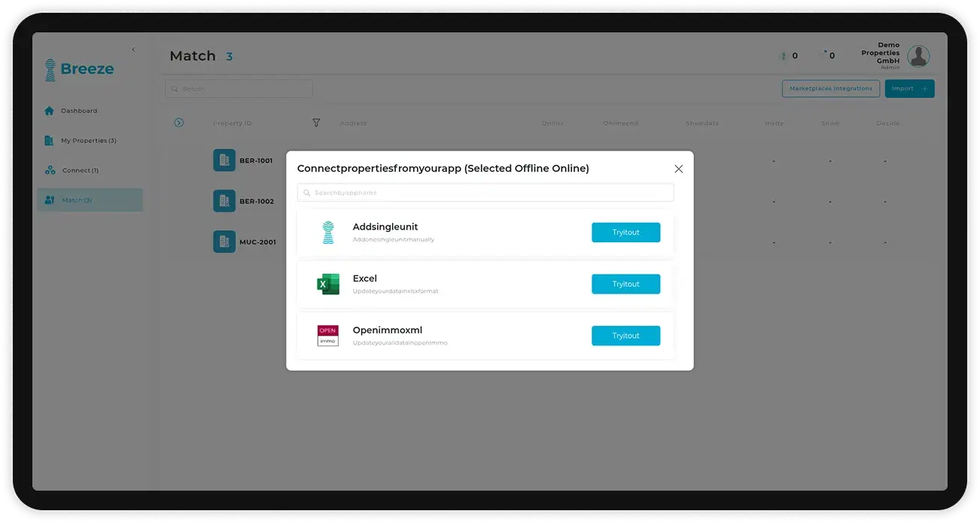Select property BER-1001 text
This screenshot has width=980, height=523.
256,161
